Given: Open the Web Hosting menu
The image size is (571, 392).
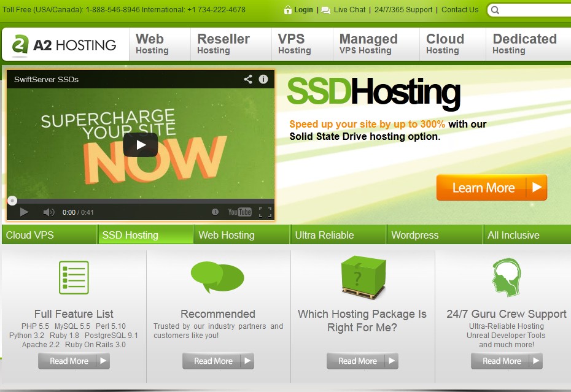Looking at the screenshot, I should point(160,44).
